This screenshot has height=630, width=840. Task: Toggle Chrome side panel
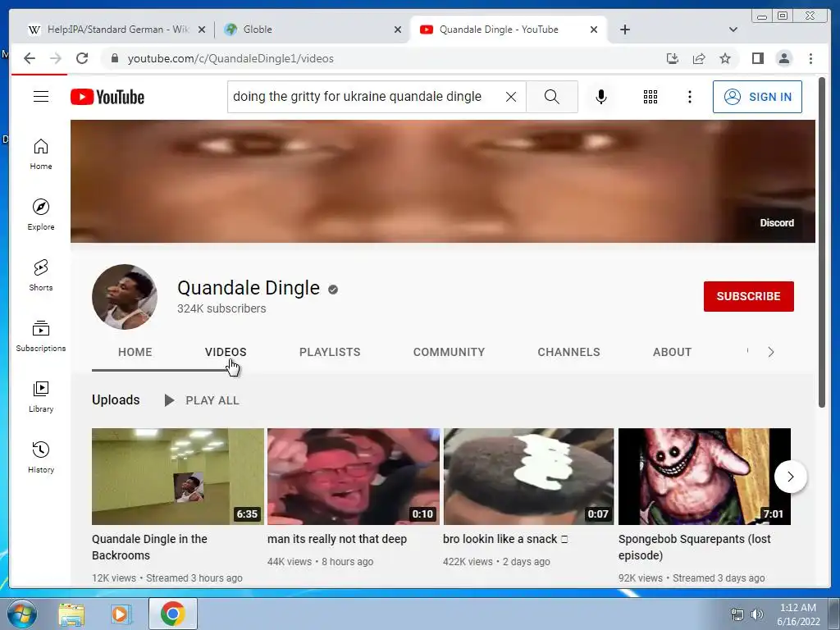tap(757, 58)
